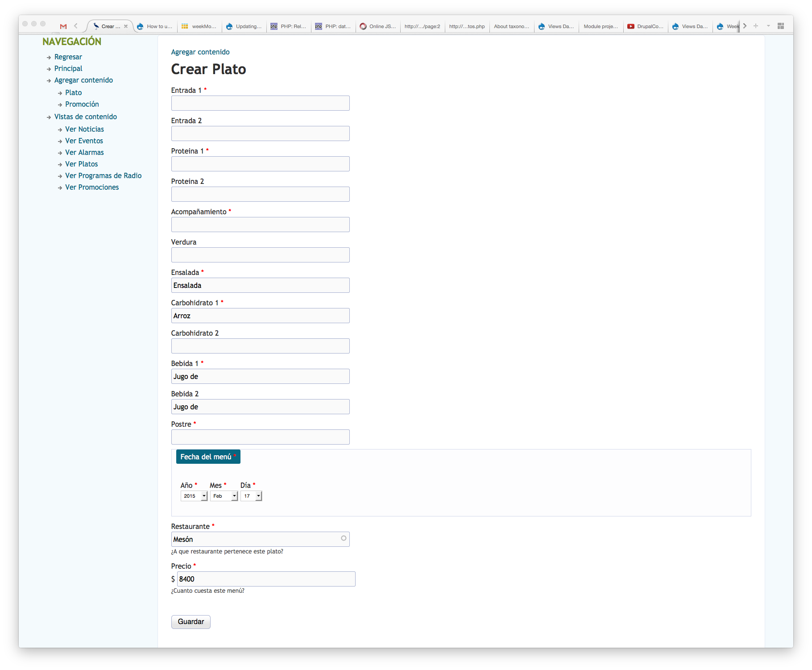Image resolution: width=812 pixels, height=670 pixels.
Task: Select the Plato sidebar link
Action: click(x=73, y=92)
